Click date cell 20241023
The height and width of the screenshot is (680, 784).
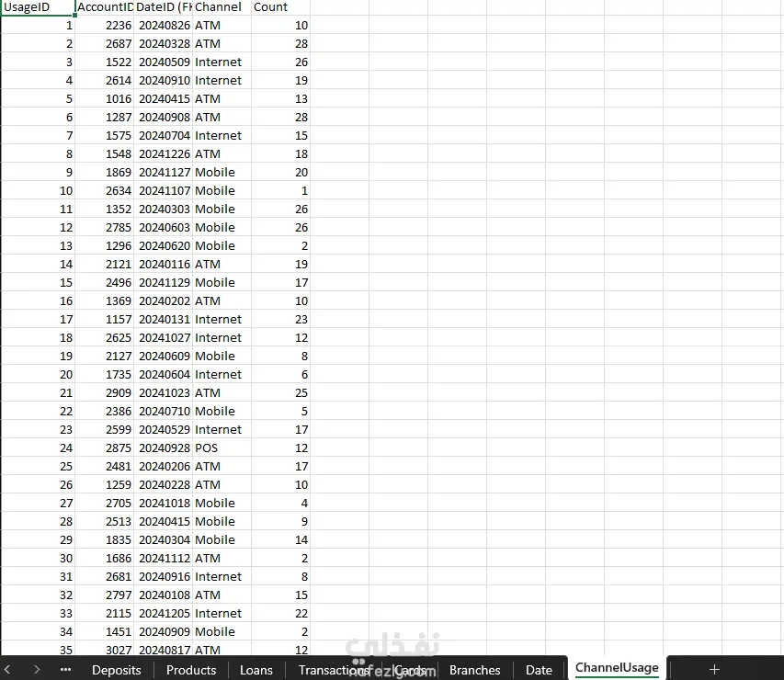pyautogui.click(x=163, y=392)
